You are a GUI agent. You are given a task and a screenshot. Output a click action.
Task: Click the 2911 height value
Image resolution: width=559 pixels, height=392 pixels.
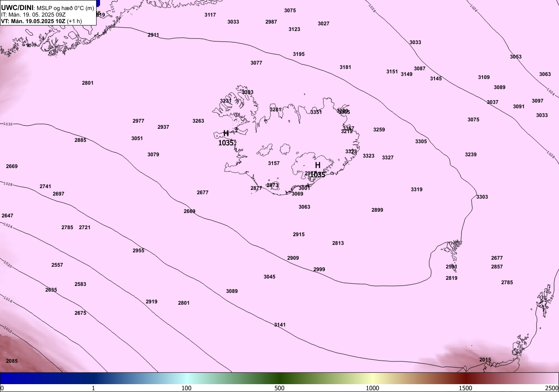(x=153, y=35)
